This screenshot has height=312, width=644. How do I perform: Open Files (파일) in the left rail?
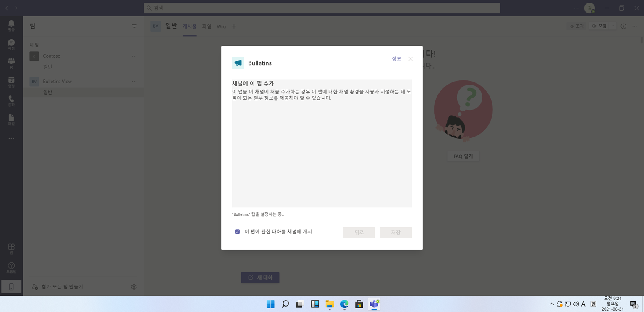[x=11, y=120]
